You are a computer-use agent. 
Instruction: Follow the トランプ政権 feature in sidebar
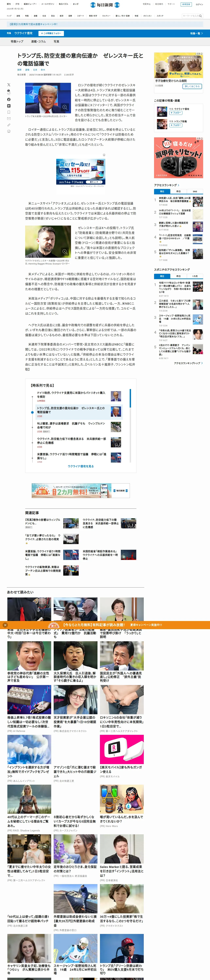pyautogui.click(x=176, y=125)
